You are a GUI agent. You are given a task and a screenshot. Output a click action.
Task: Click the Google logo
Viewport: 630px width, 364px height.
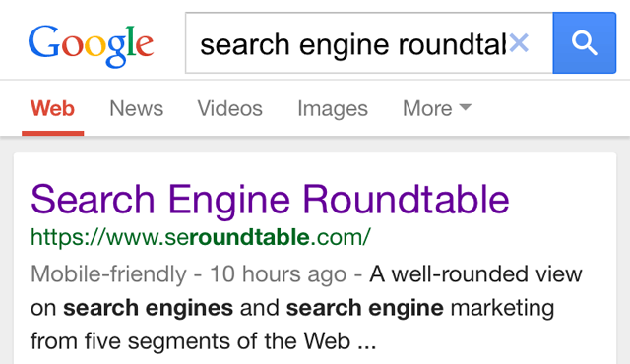(91, 46)
